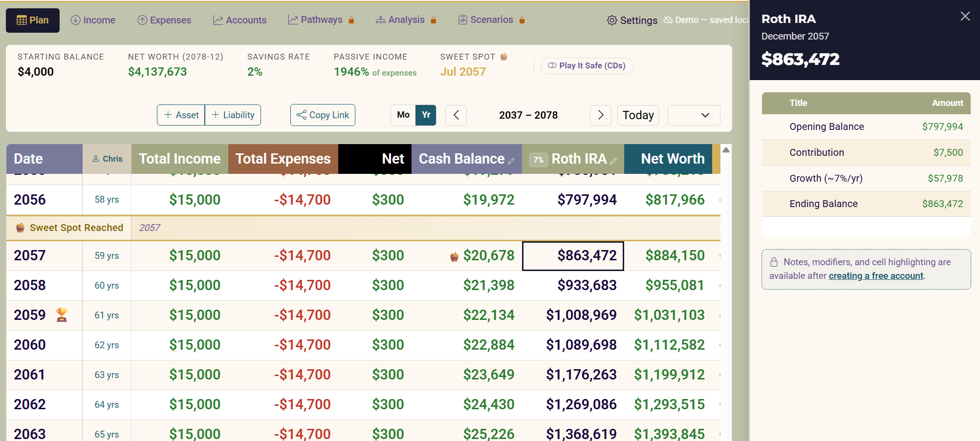Click the Growth (~7%/yr) row
Image resolution: width=980 pixels, height=441 pixels.
point(866,178)
